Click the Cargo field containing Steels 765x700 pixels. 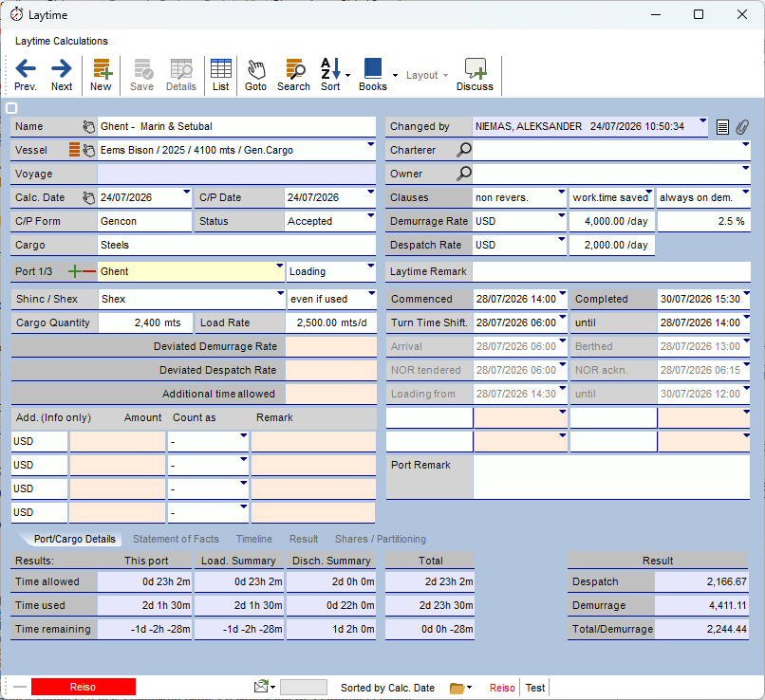[236, 245]
